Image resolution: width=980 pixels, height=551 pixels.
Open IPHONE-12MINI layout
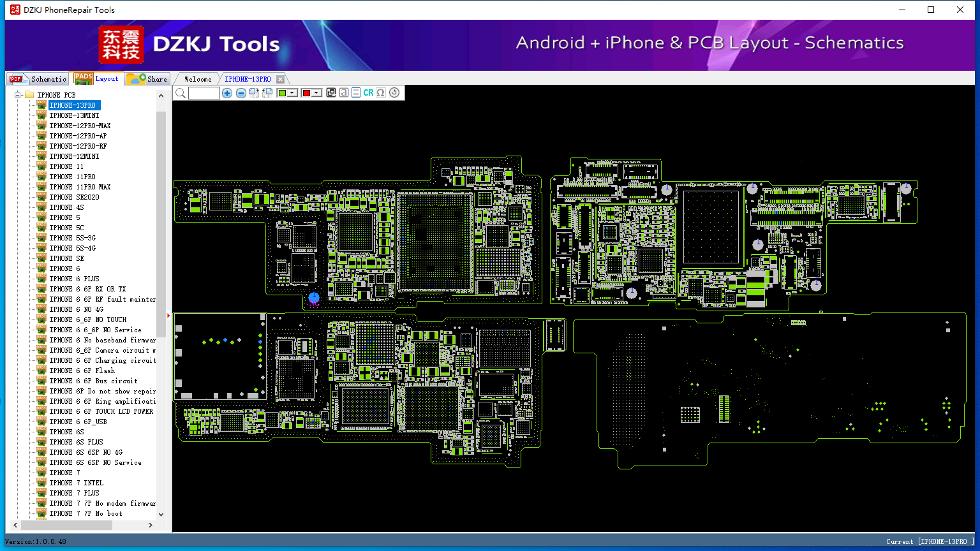[74, 156]
